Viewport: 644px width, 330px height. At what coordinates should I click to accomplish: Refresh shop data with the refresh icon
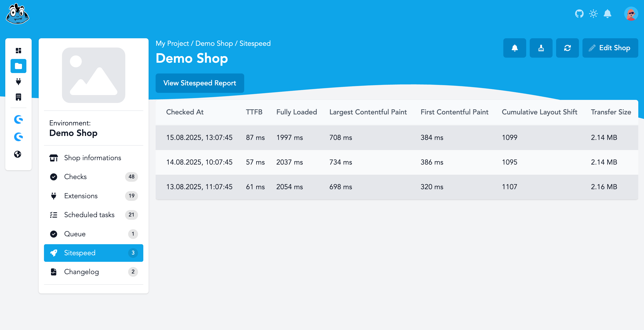click(x=567, y=48)
